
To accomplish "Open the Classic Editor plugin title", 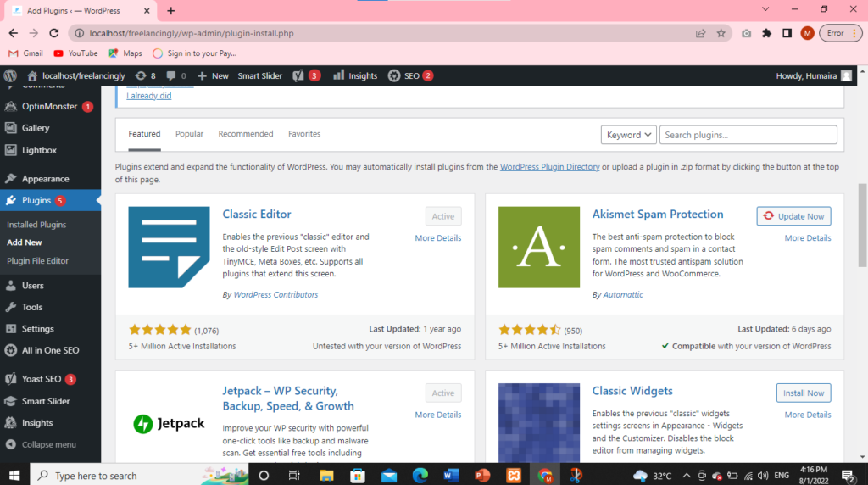I will tap(257, 215).
